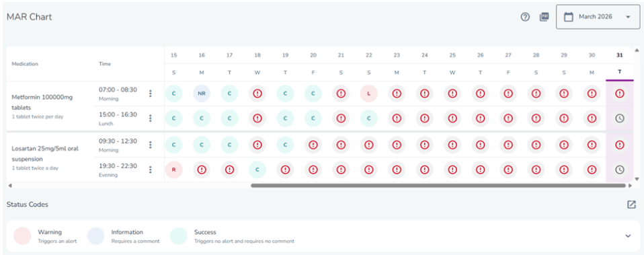Click the R status on day 15 evening
The width and height of the screenshot is (644, 255).
[173, 170]
